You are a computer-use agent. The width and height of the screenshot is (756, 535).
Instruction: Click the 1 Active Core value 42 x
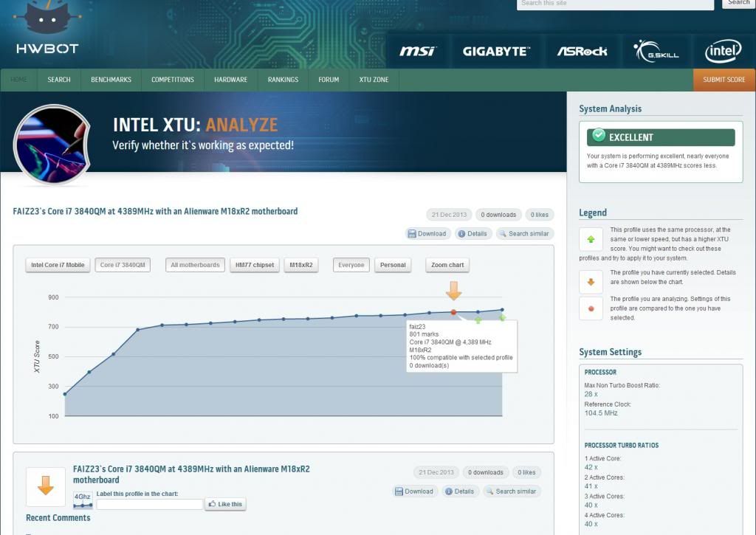[x=591, y=467]
